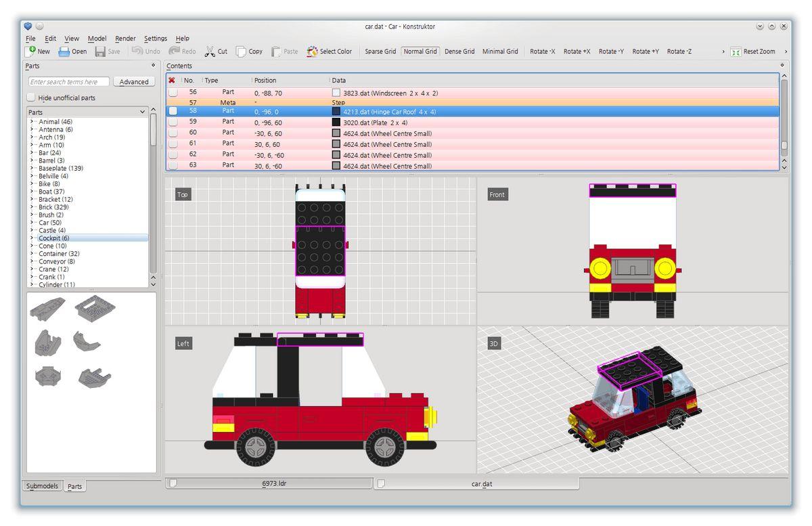This screenshot has height=526, width=812.
Task: Open the Settings menu
Action: click(x=155, y=39)
